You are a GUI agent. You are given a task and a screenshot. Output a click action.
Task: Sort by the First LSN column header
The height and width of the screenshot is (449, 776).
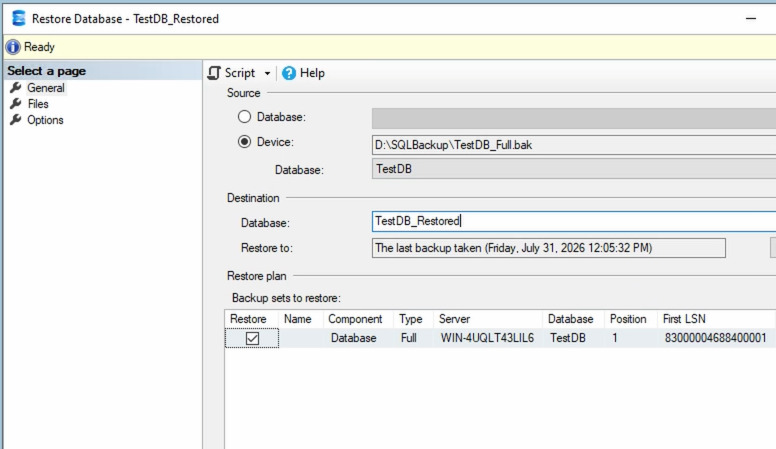(x=716, y=319)
